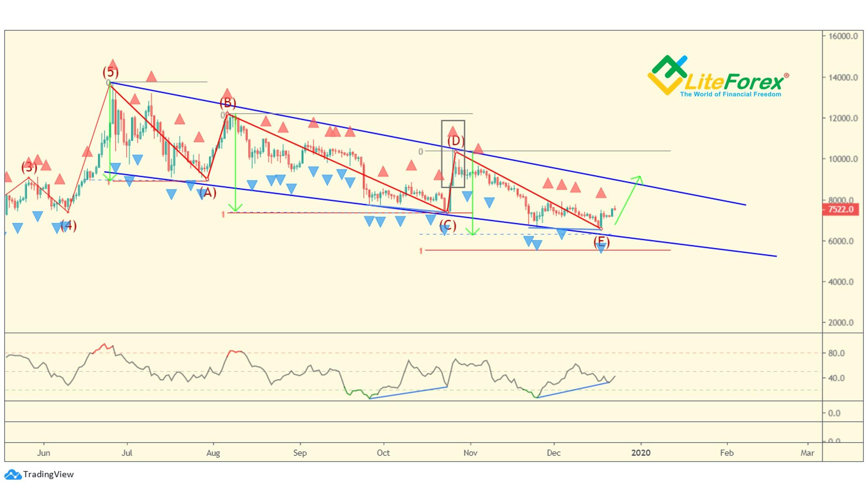Click the red 7522.0 price label
The height and width of the screenshot is (487, 868).
coord(840,209)
